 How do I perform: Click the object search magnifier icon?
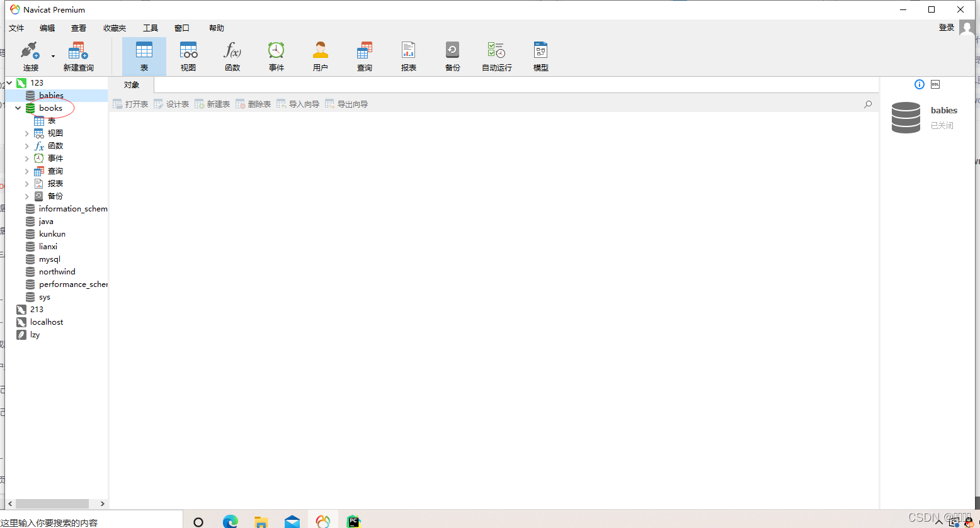pos(868,104)
